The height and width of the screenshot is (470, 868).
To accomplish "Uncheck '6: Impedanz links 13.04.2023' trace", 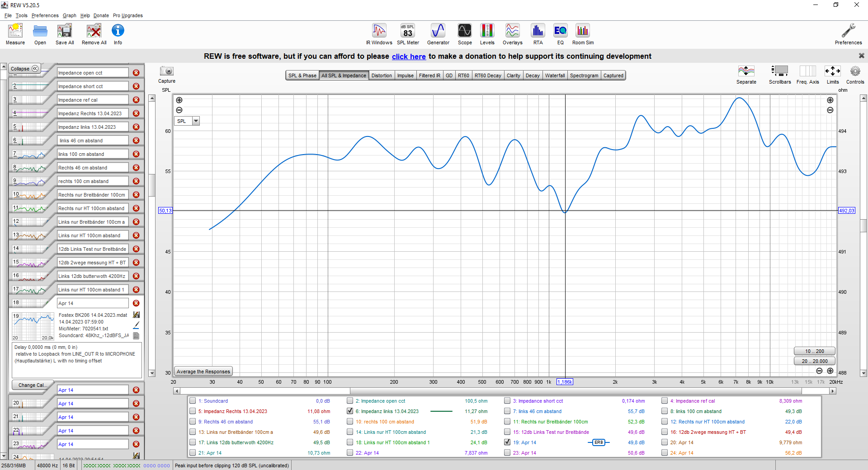I will tap(350, 411).
